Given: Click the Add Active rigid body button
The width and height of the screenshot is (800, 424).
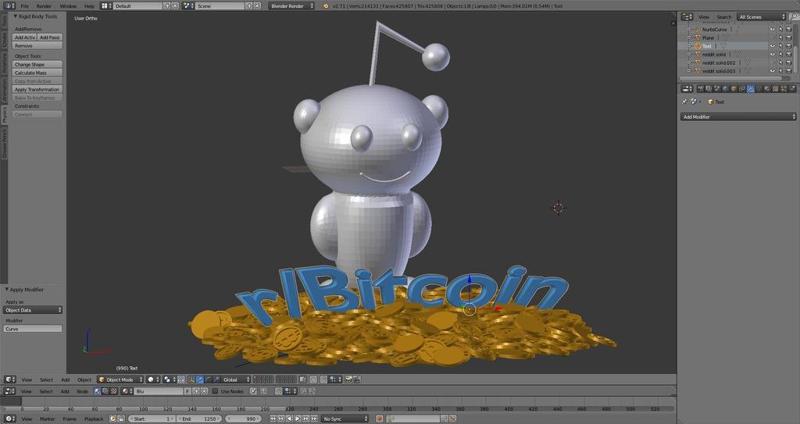Looking at the screenshot, I should coord(25,37).
